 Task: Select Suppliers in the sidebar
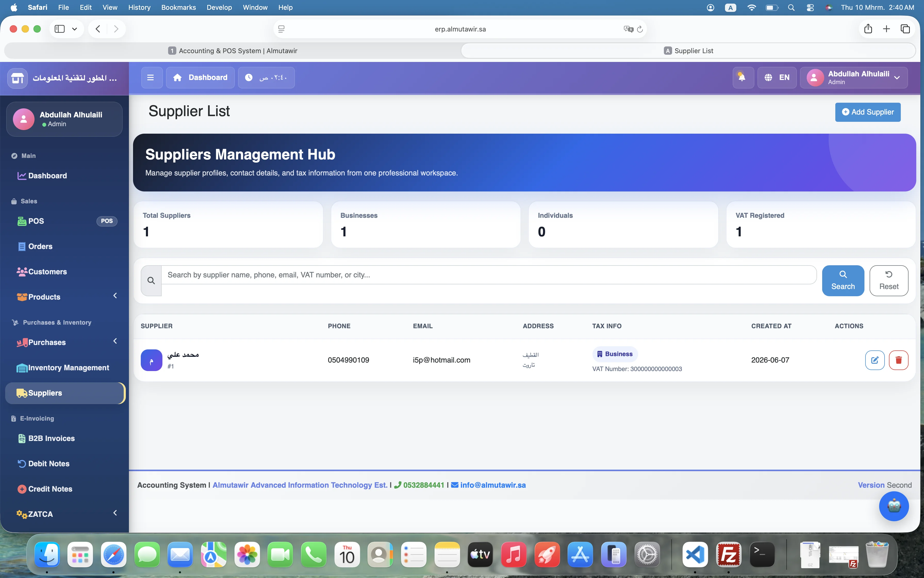[65, 393]
